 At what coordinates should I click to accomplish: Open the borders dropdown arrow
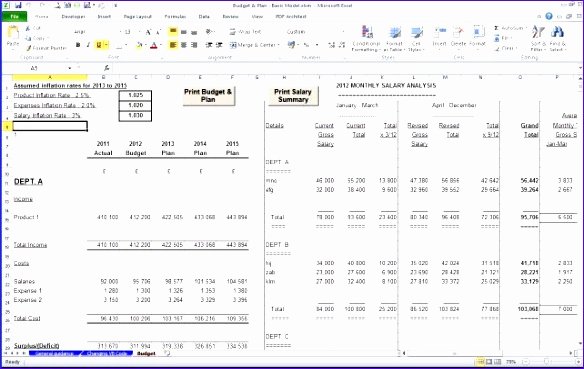point(126,45)
